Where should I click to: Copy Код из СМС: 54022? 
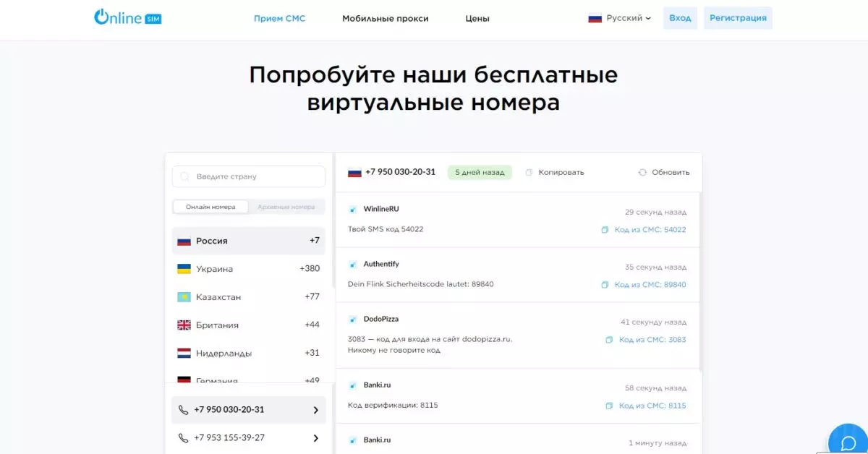pyautogui.click(x=650, y=230)
